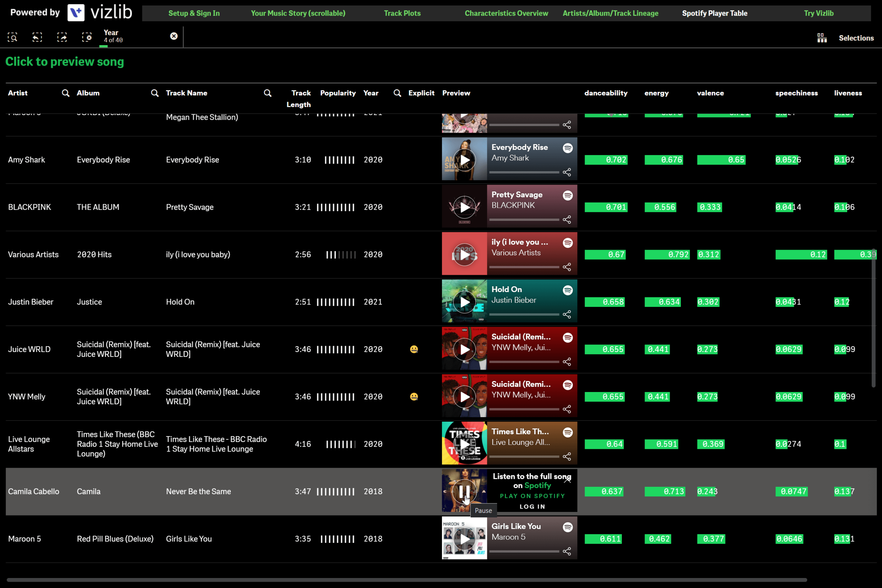Click the smart search selection icon

pyautogui.click(x=12, y=37)
